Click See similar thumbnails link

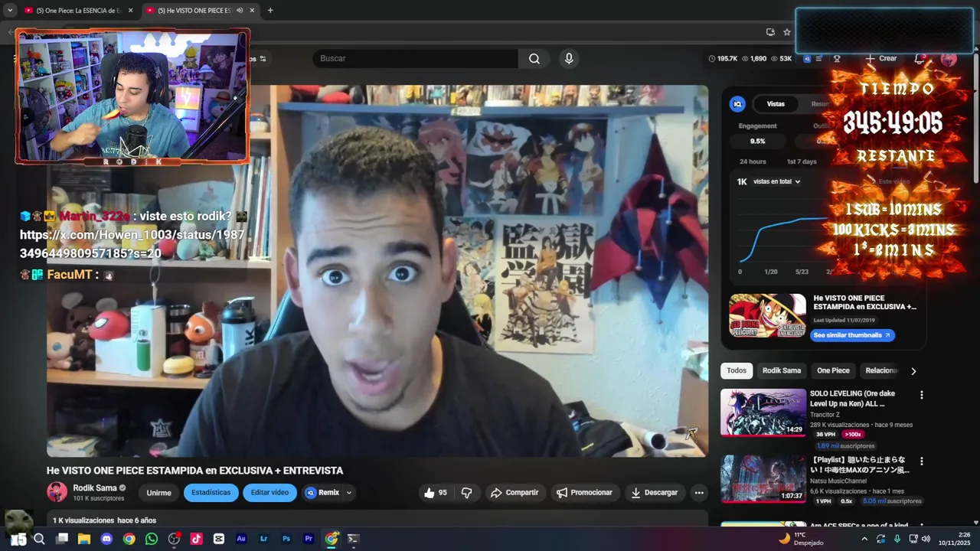pyautogui.click(x=851, y=335)
